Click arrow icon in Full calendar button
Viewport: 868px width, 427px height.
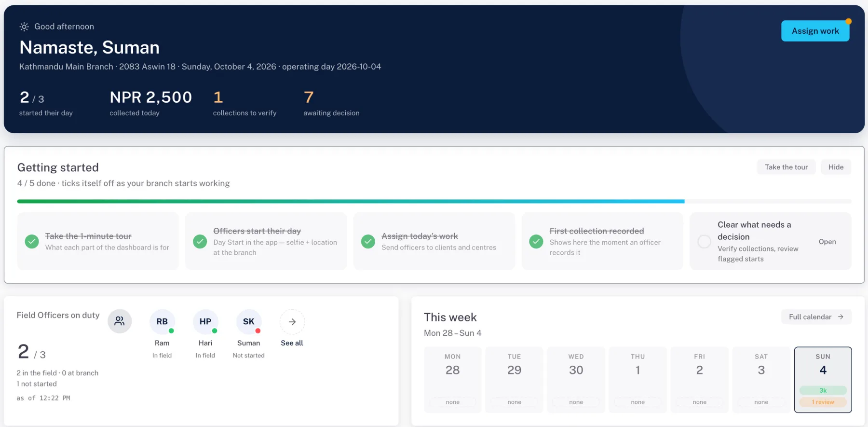click(841, 317)
